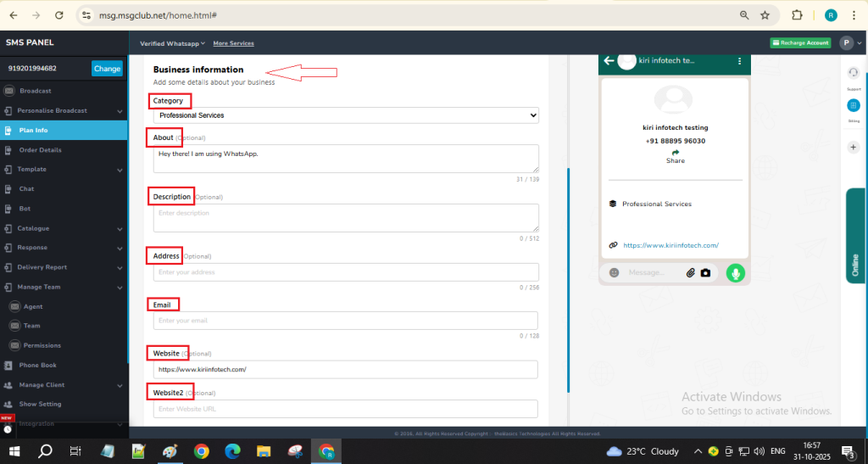This screenshot has width=868, height=464.
Task: Open the Category dropdown
Action: pos(346,115)
